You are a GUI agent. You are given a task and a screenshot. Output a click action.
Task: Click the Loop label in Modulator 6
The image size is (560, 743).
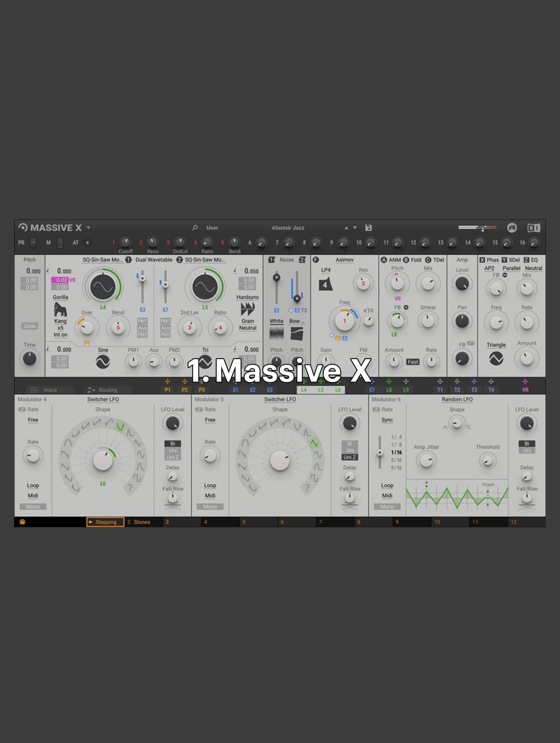click(x=387, y=485)
